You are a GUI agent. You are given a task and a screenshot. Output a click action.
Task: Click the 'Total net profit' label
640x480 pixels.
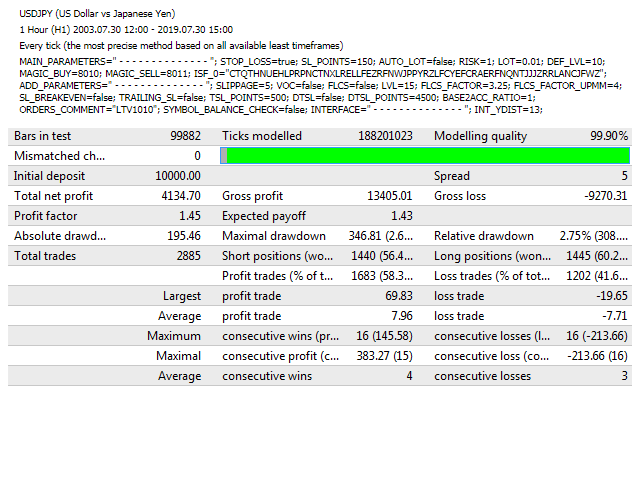(53, 196)
